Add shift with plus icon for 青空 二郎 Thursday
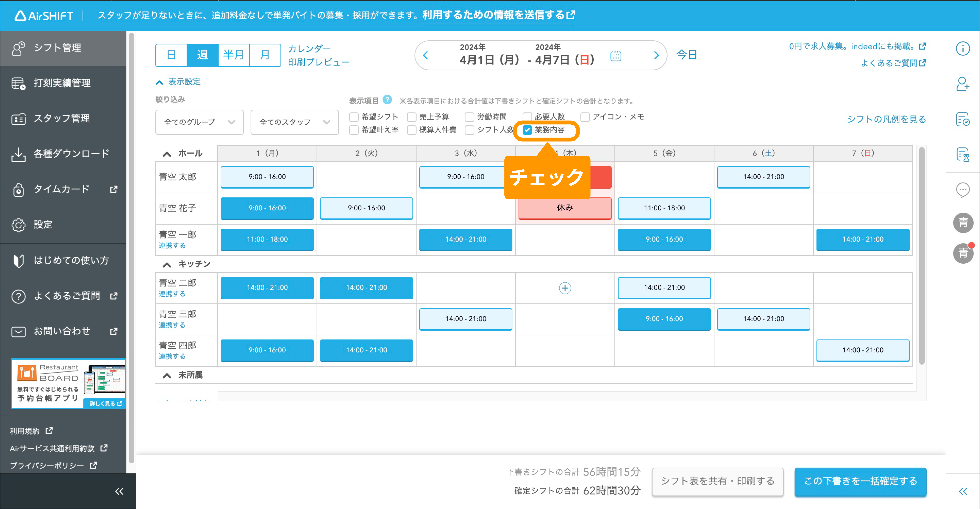980x509 pixels. 565,288
